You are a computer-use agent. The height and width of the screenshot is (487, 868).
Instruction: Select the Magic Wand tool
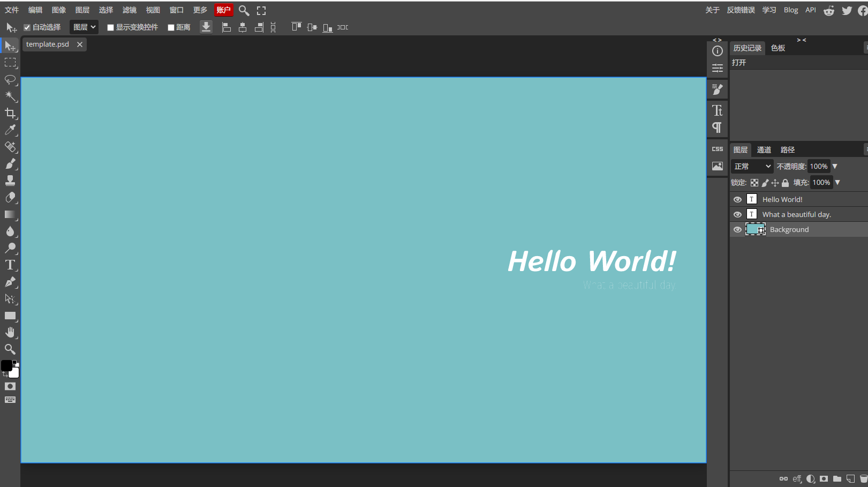coord(10,96)
